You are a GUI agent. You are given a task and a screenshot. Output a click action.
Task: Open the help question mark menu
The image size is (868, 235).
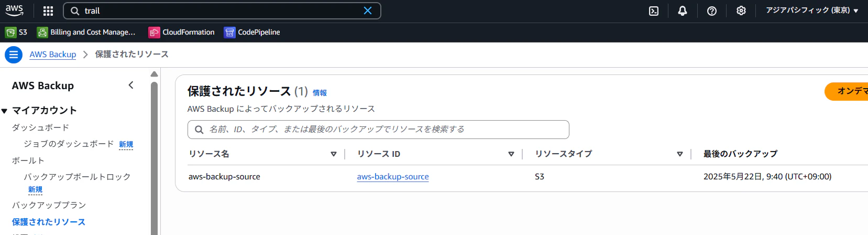[712, 10]
